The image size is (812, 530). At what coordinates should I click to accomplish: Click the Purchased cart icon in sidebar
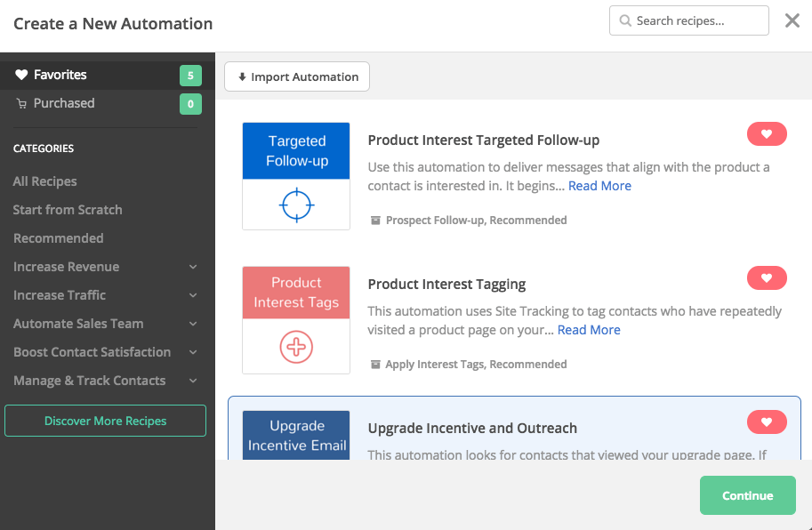[x=22, y=104]
